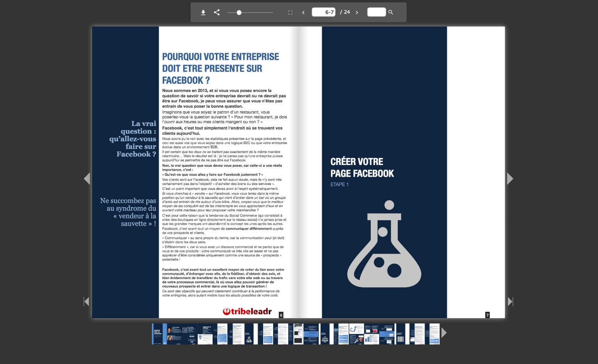The width and height of the screenshot is (598, 364).
Task: Click the magnifying glass search icon
Action: pyautogui.click(x=391, y=12)
